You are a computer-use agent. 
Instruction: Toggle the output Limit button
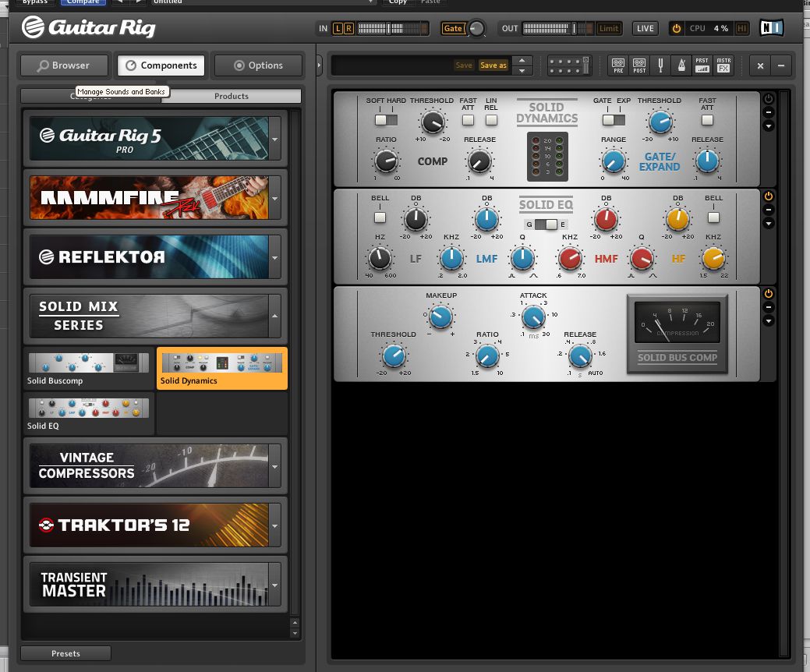click(609, 28)
